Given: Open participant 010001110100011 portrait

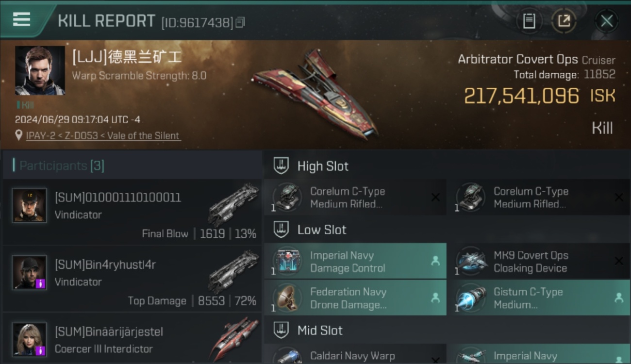Looking at the screenshot, I should [30, 205].
